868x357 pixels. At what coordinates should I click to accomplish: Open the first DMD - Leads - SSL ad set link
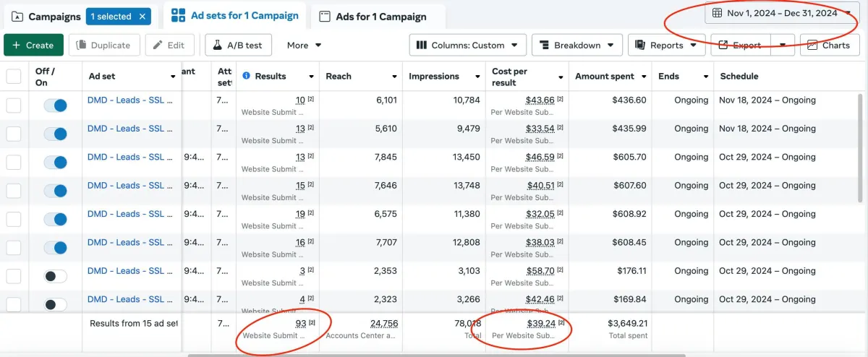129,100
